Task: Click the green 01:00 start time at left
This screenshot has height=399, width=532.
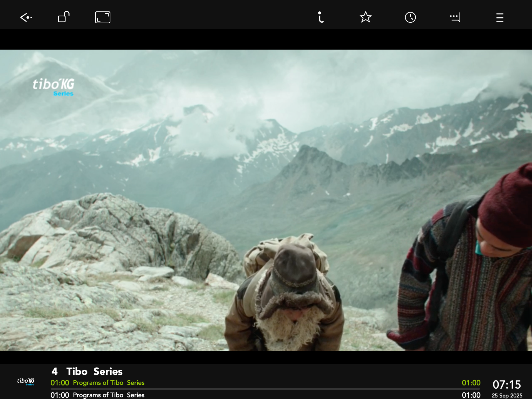Action: [x=60, y=383]
